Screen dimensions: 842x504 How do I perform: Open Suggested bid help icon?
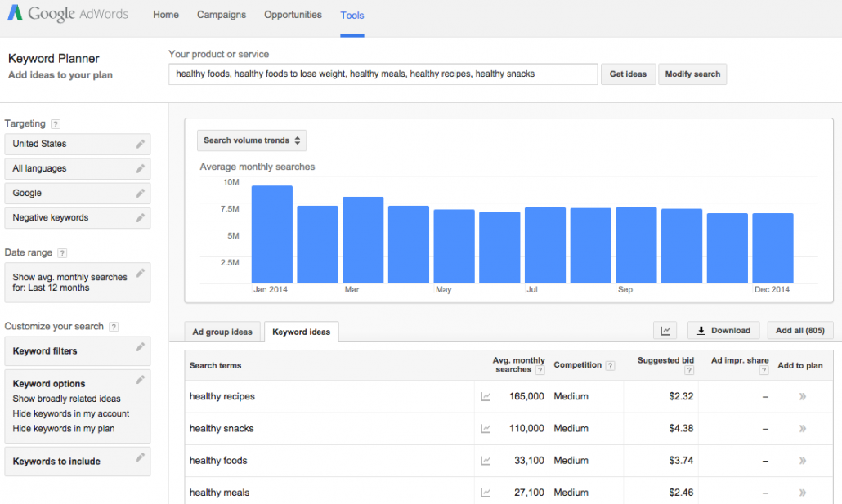click(689, 370)
